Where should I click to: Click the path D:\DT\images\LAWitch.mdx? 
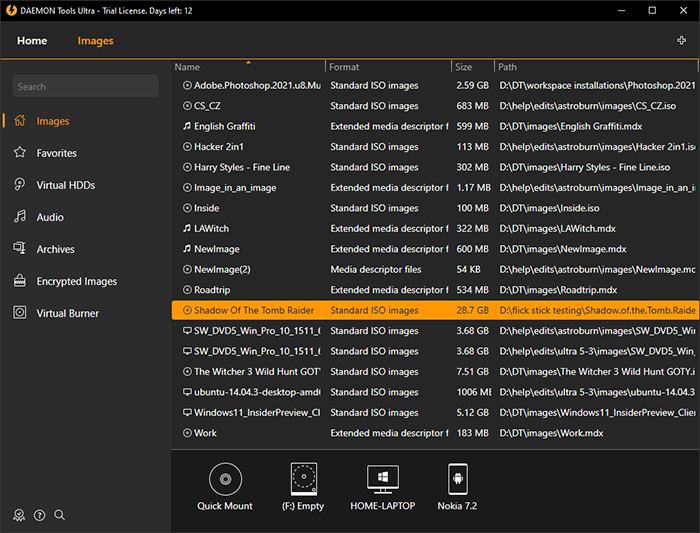click(x=557, y=229)
